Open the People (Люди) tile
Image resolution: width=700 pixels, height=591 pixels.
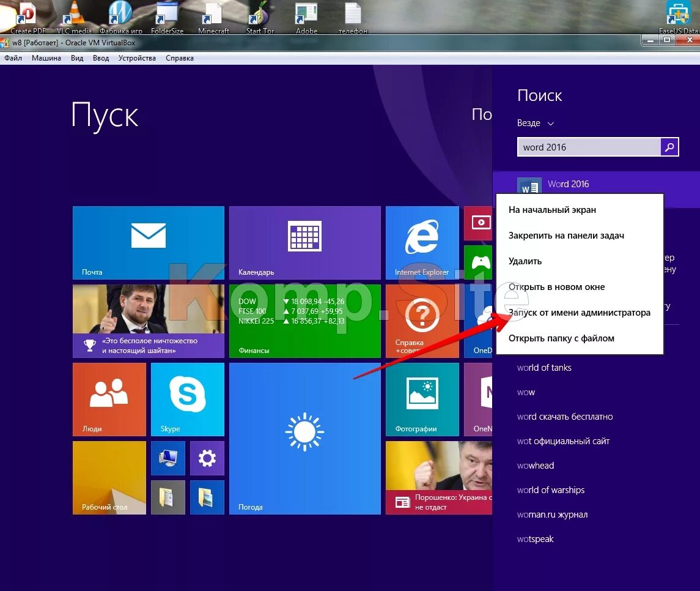tap(109, 400)
